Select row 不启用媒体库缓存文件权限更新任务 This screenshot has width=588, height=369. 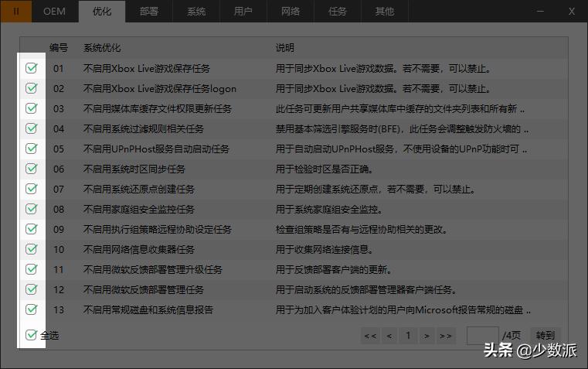click(x=294, y=109)
